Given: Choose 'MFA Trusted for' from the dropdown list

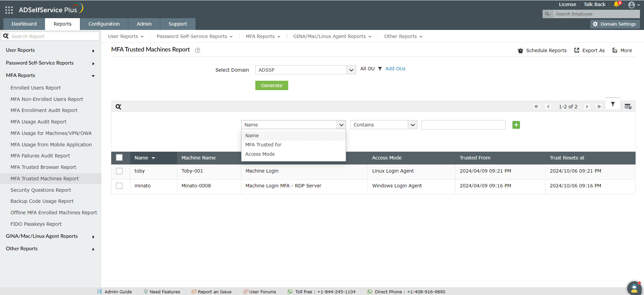Looking at the screenshot, I should [x=293, y=145].
